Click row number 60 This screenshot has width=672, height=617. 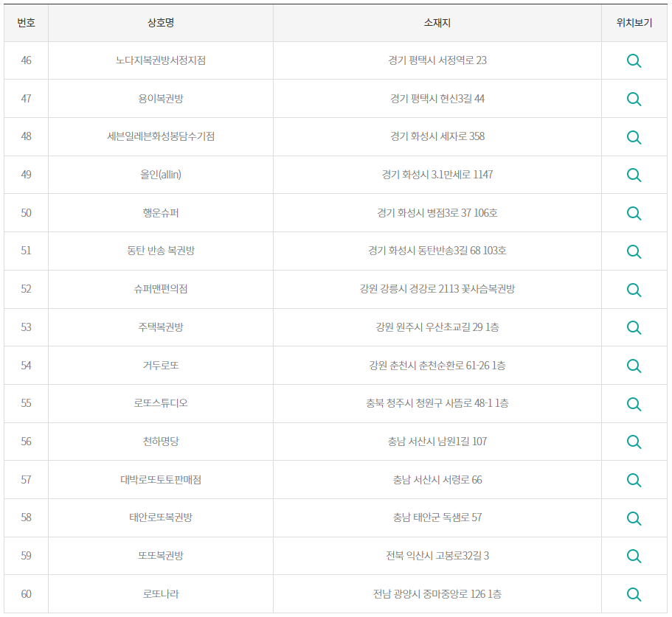[26, 594]
